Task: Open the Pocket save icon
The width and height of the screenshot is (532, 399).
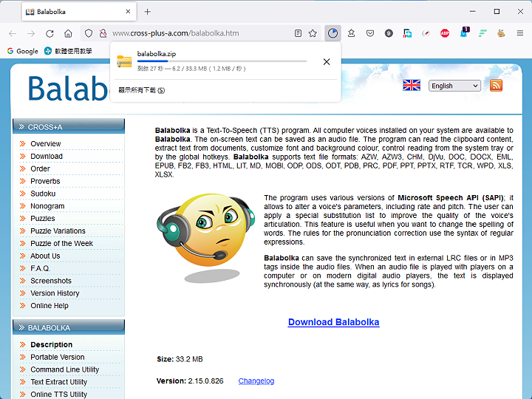Action: point(370,33)
